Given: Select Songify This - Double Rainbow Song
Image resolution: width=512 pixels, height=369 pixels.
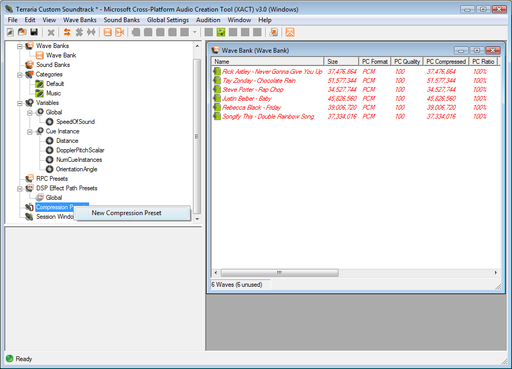Looking at the screenshot, I should tap(268, 116).
